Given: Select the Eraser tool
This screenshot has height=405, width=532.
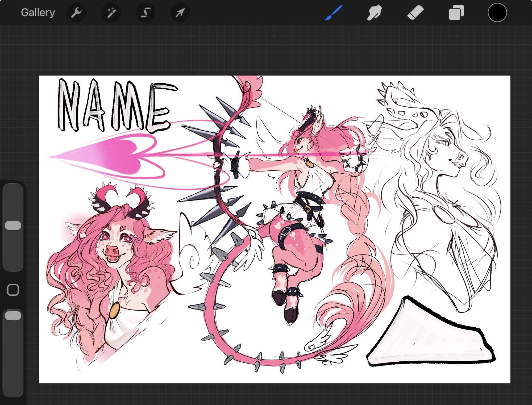Looking at the screenshot, I should [415, 12].
